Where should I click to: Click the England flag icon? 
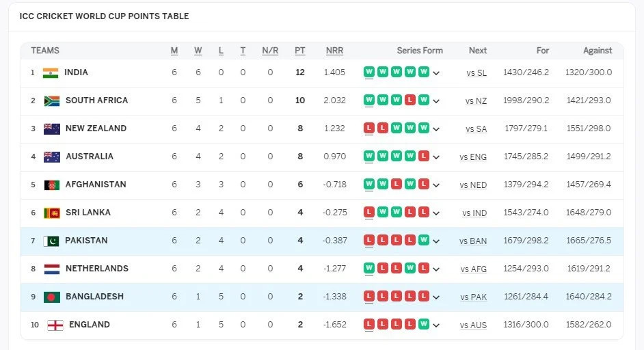(55, 325)
